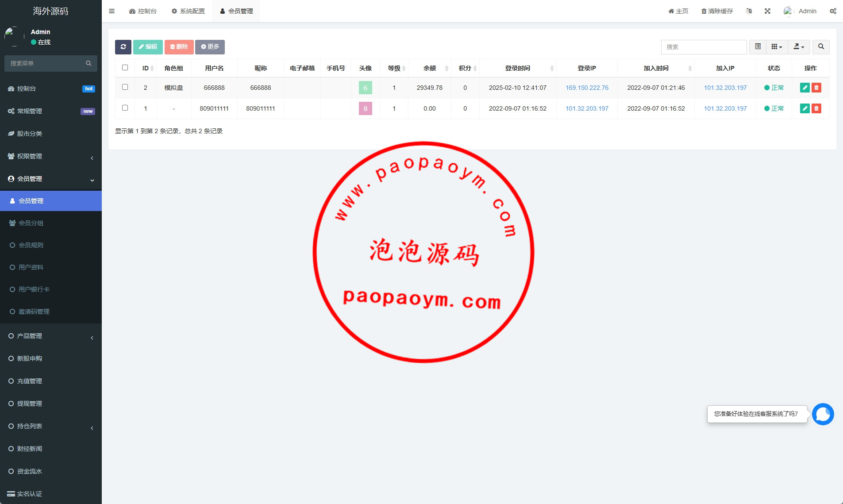The width and height of the screenshot is (843, 504).
Task: Collapse 会员管理 parent menu
Action: click(51, 179)
